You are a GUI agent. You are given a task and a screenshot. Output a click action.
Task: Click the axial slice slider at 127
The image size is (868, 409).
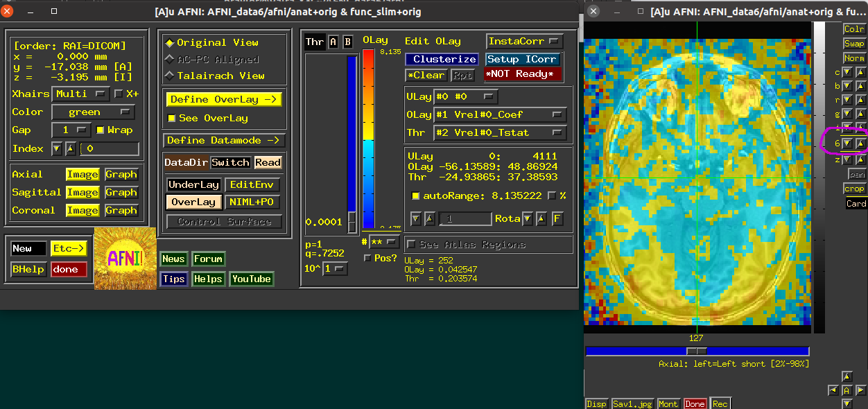tap(697, 351)
